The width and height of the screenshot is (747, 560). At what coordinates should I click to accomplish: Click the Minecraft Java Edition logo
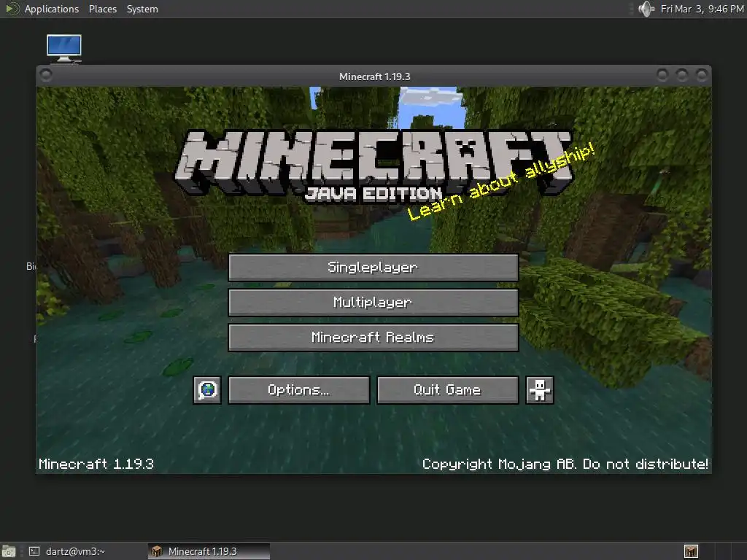(x=374, y=166)
